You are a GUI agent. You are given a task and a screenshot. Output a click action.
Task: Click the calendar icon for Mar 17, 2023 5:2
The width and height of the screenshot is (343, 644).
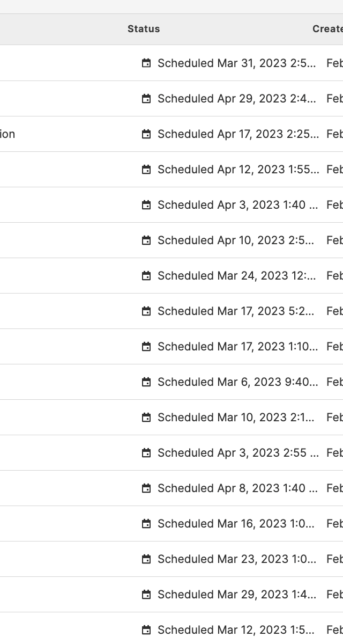click(146, 311)
